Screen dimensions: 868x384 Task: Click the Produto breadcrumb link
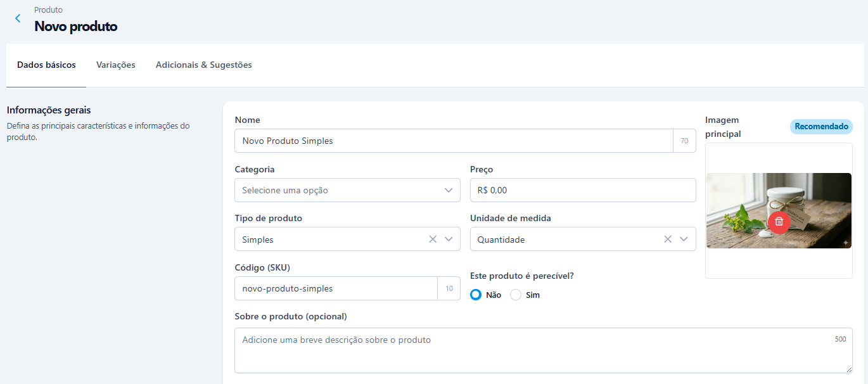click(x=48, y=10)
